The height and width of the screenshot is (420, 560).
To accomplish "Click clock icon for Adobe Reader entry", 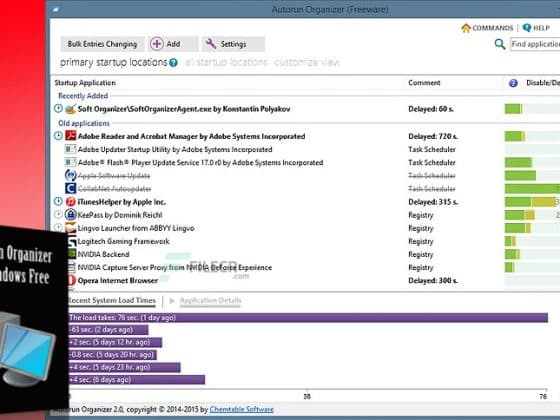I will coord(58,136).
